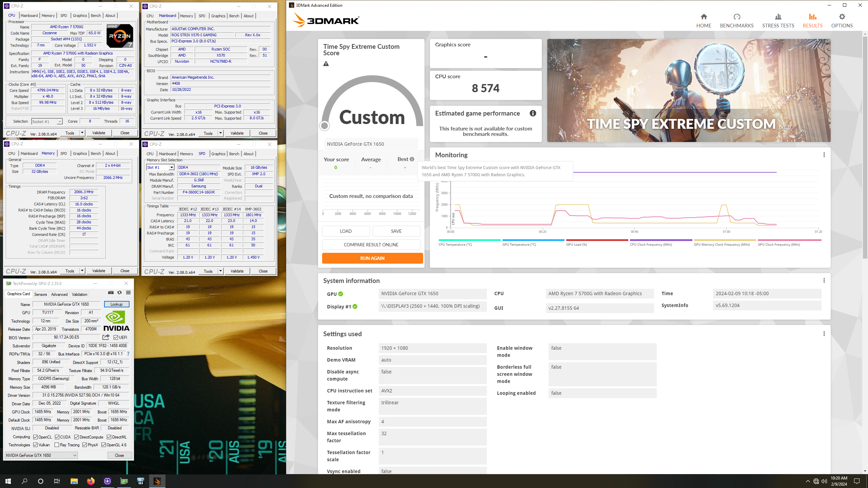The image size is (868, 488).
Task: Open taskbar Search
Action: [x=24, y=481]
